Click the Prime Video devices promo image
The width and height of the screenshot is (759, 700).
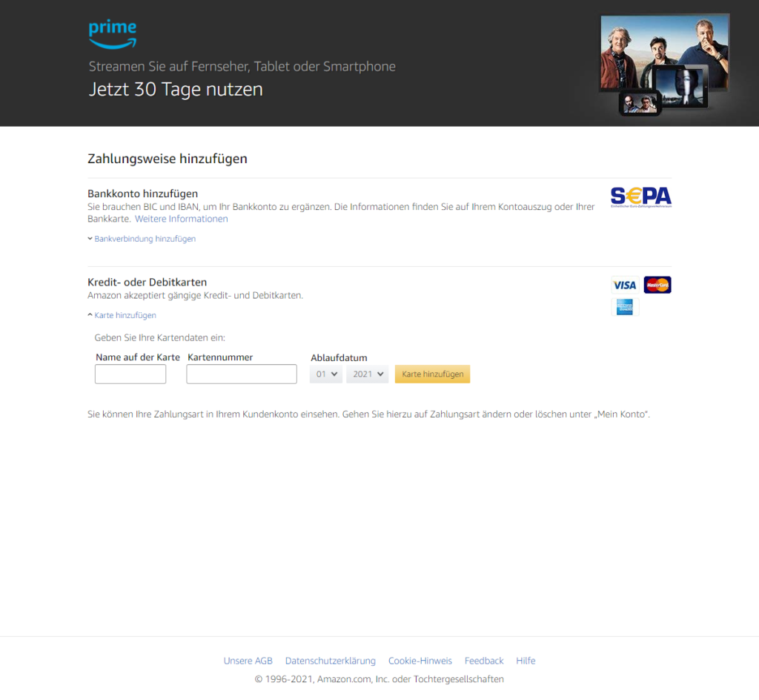point(664,65)
